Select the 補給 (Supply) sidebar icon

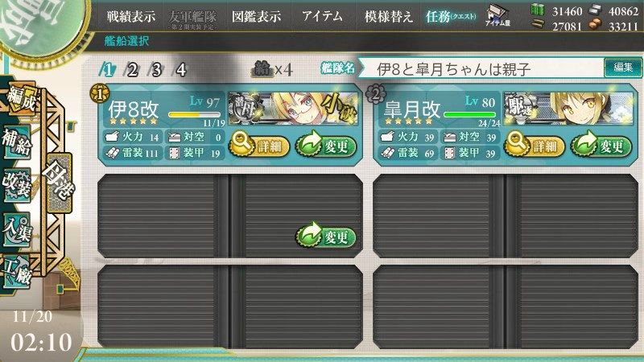(x=17, y=142)
